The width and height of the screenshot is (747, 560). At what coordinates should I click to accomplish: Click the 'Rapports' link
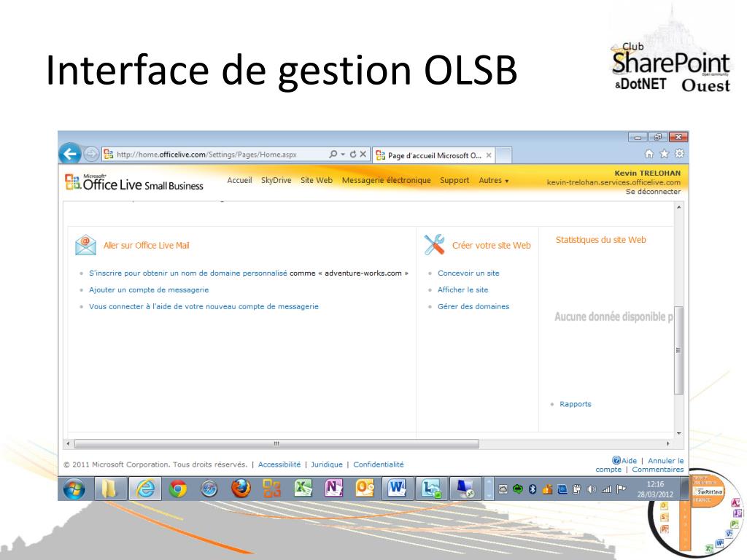(575, 404)
